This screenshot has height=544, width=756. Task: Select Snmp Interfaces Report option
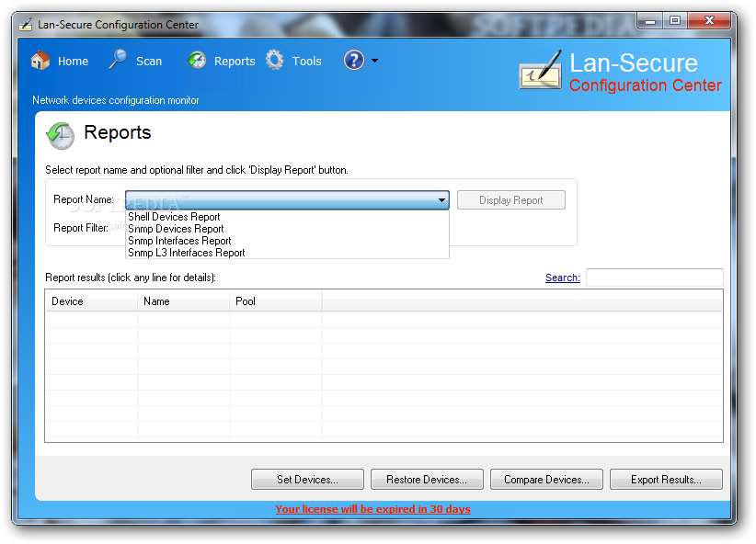[287, 241]
